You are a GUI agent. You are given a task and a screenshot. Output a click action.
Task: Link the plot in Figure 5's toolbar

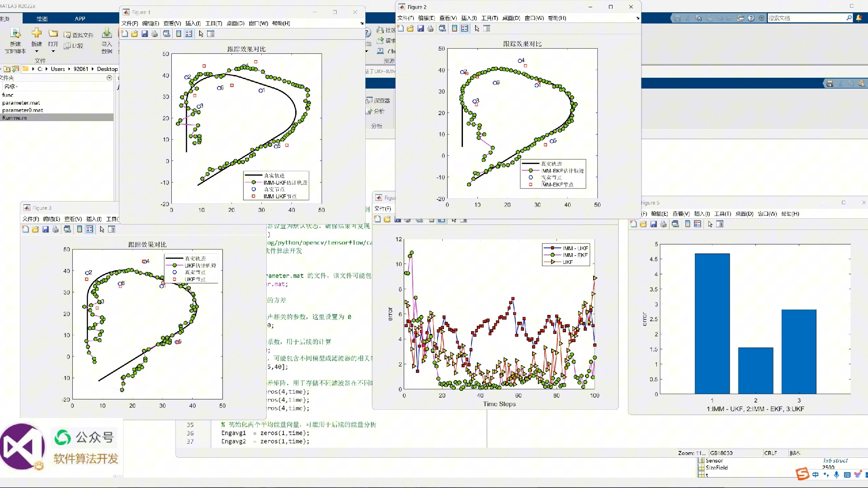pyautogui.click(x=675, y=224)
